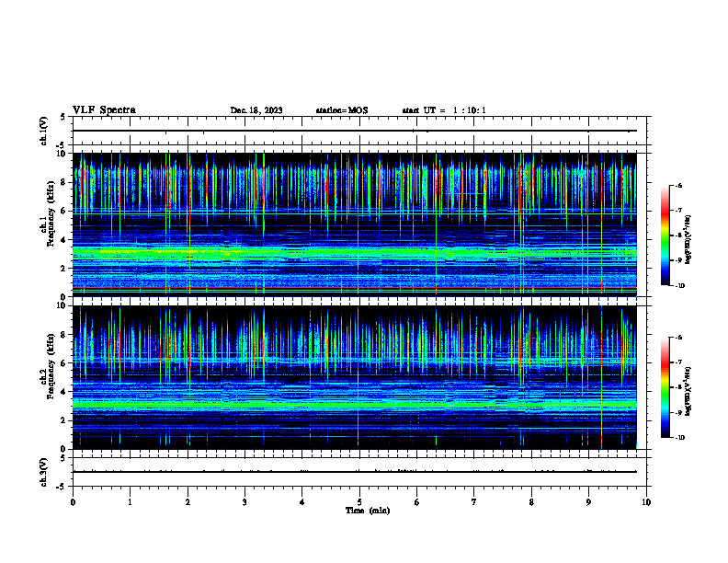Image resolution: width=728 pixels, height=563 pixels.
Task: Click the date 'Dec. 18, 2023'
Action: (x=256, y=110)
